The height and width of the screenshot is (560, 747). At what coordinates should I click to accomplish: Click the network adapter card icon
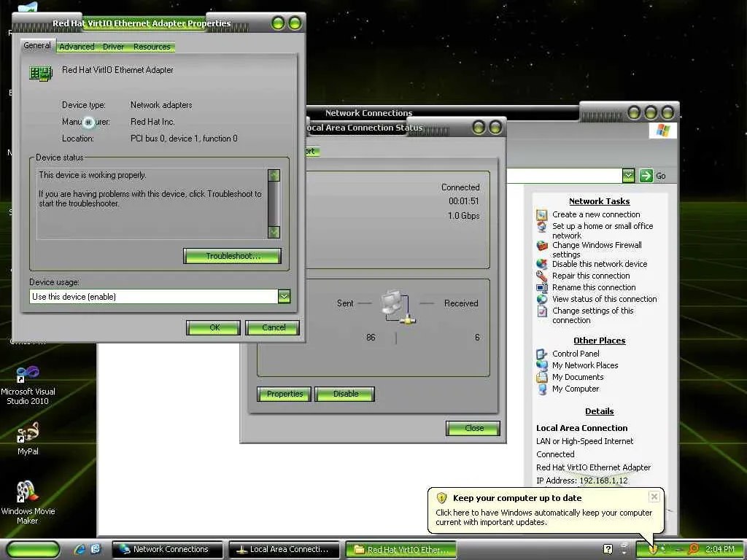[x=41, y=73]
